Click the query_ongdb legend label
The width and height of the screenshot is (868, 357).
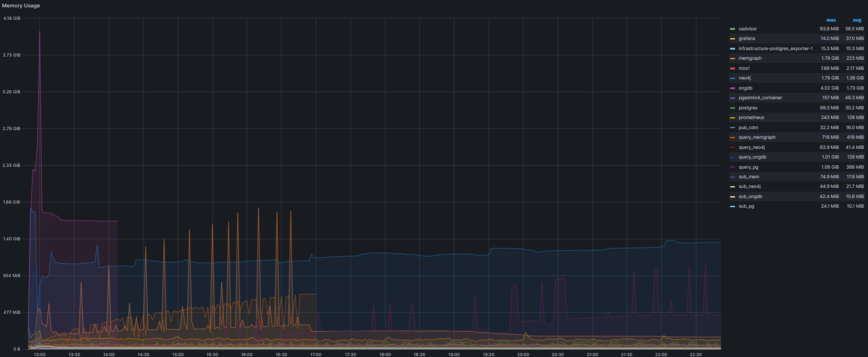click(x=753, y=157)
